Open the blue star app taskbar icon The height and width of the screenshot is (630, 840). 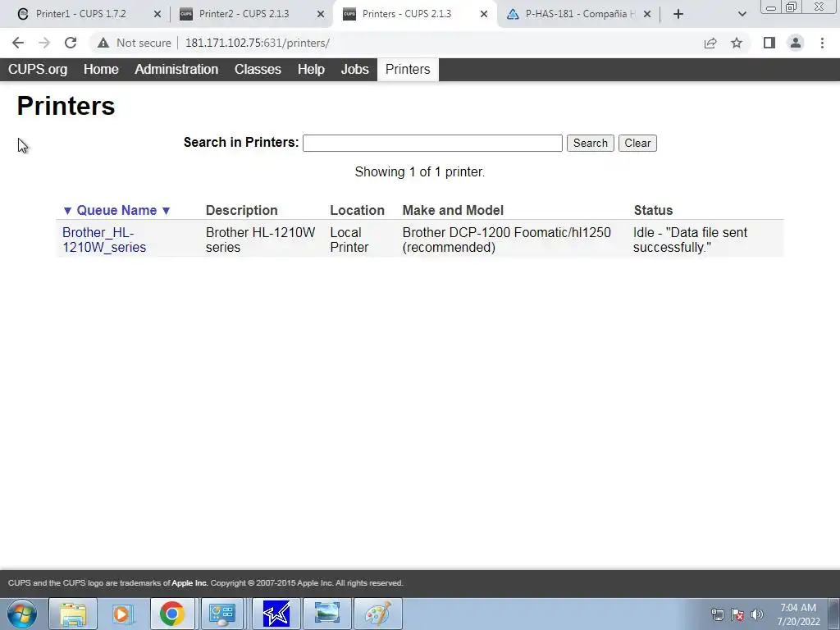tap(276, 614)
